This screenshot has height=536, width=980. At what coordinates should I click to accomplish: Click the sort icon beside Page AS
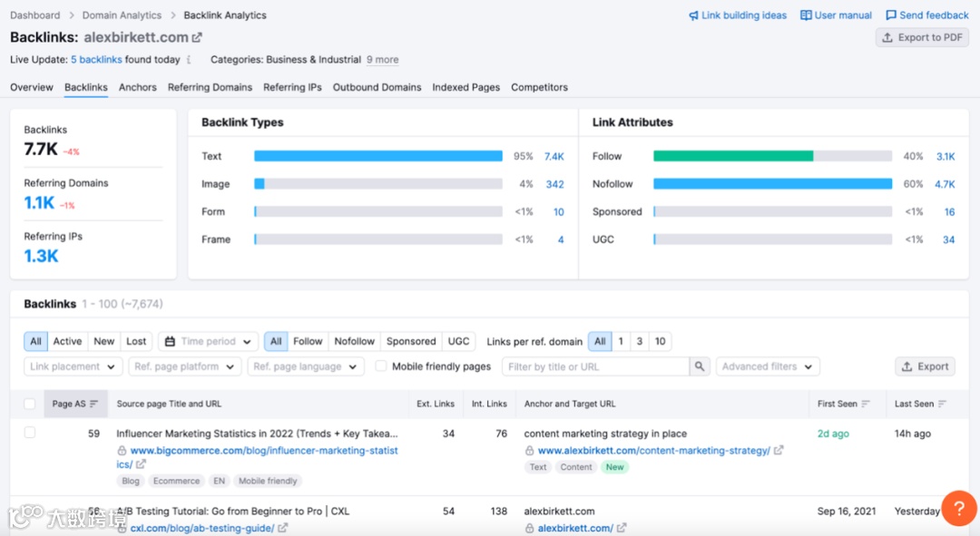pyautogui.click(x=93, y=404)
